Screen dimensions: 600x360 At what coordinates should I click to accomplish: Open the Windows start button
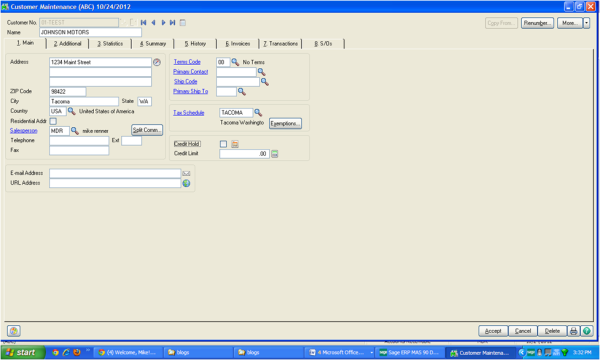click(x=23, y=352)
